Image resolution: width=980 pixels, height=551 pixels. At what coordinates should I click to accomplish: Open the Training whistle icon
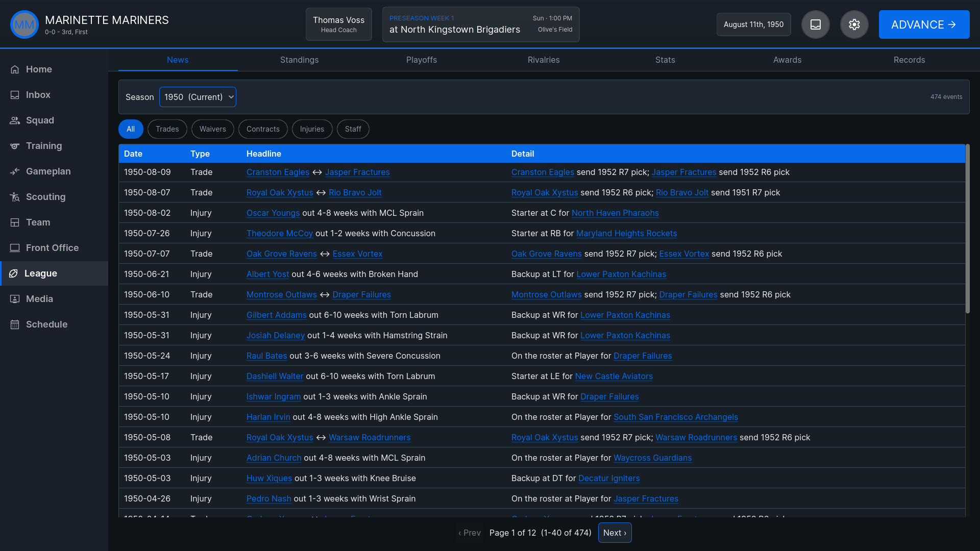pyautogui.click(x=15, y=146)
